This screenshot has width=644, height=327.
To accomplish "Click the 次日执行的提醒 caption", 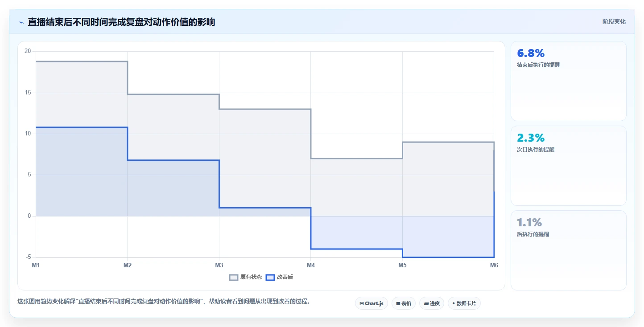I will 536,150.
